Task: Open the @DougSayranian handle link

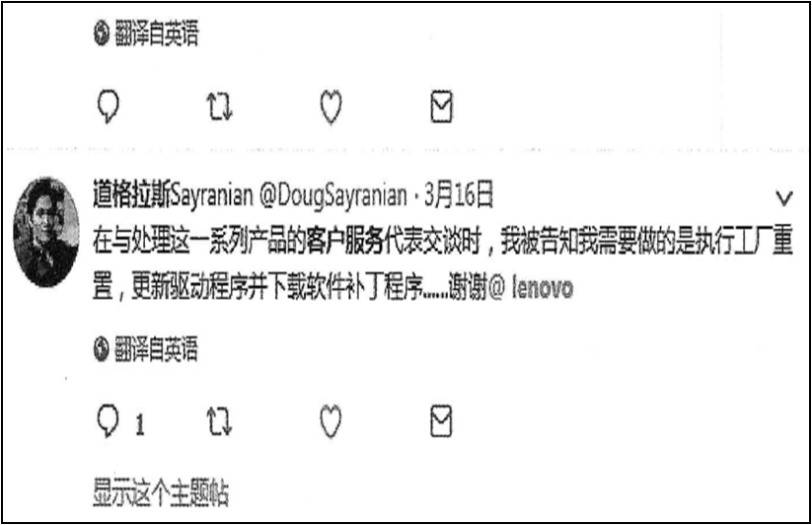Action: click(x=332, y=195)
